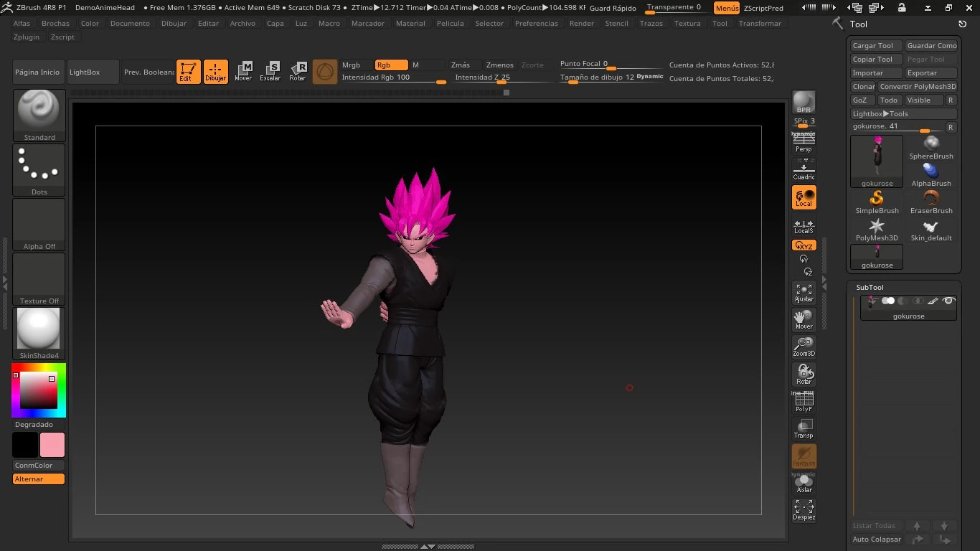Open the Alpha Off selector
980x551 pixels.
39,225
